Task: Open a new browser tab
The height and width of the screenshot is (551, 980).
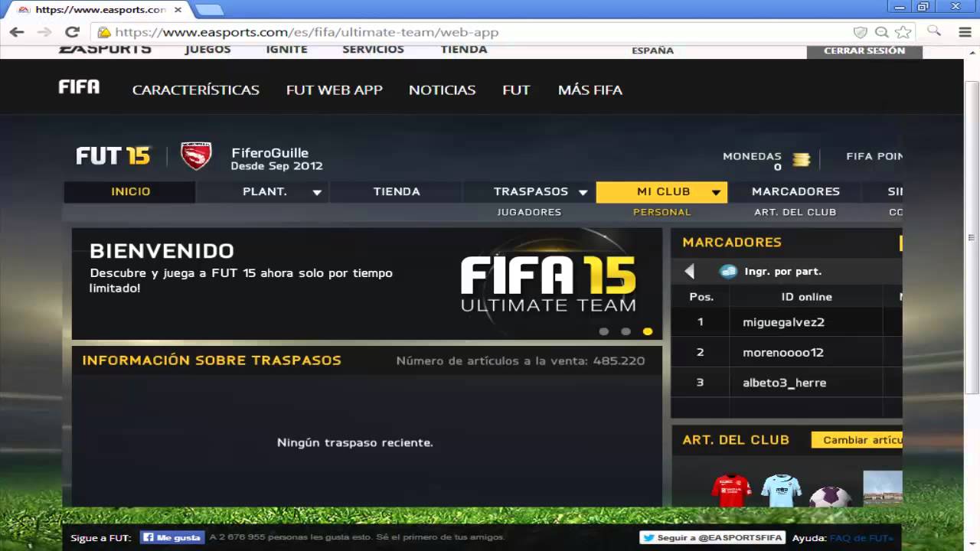Action: [x=209, y=10]
